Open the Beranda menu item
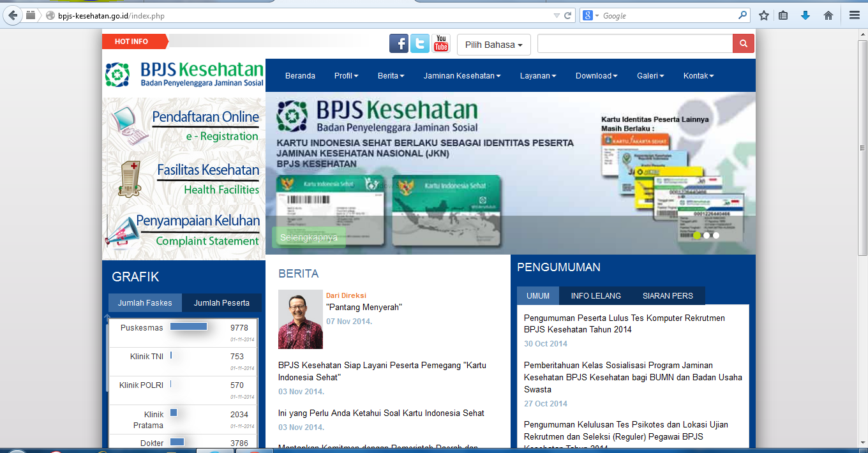 (300, 75)
